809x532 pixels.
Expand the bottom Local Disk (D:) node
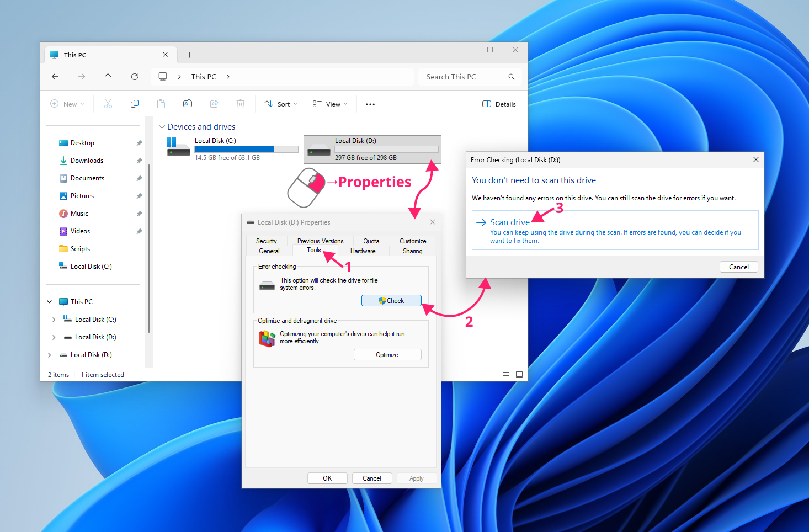click(x=50, y=355)
